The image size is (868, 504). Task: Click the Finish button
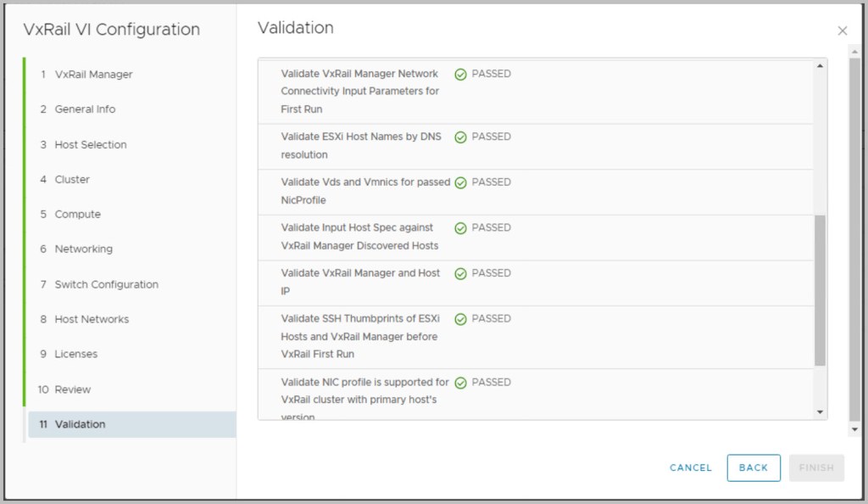pyautogui.click(x=815, y=468)
